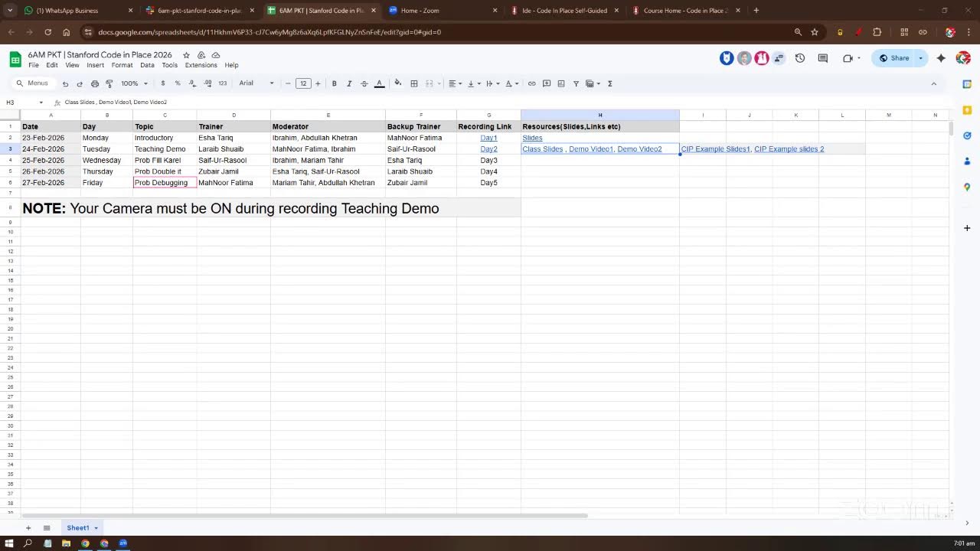Open version history clock icon
This screenshot has height=551, width=980.
800,58
